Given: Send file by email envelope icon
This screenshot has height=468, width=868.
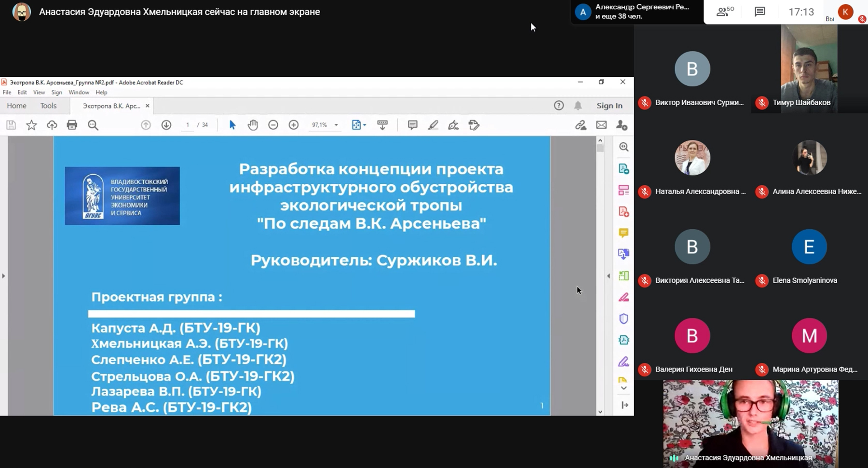Looking at the screenshot, I should [x=601, y=125].
